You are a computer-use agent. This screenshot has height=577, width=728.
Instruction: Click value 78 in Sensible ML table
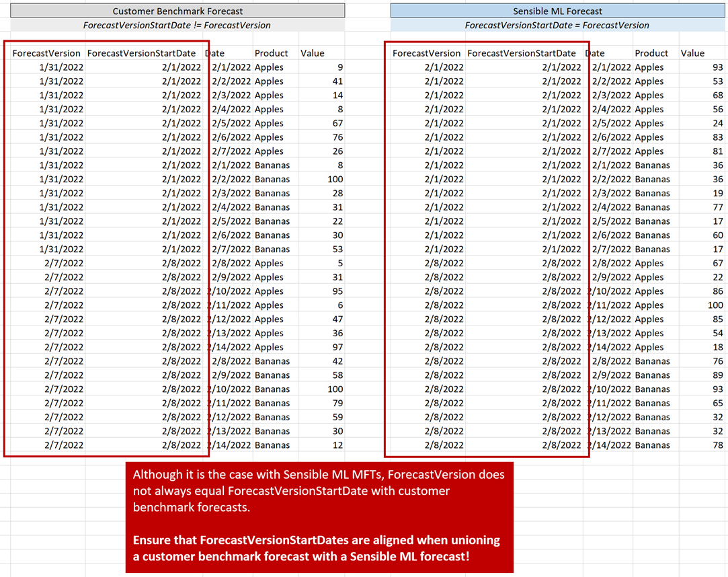point(718,445)
